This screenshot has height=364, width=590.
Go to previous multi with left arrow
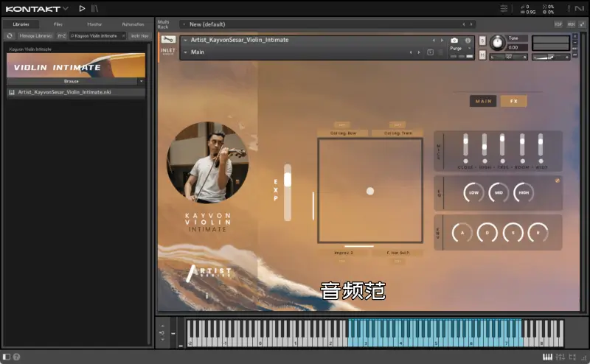coord(464,24)
